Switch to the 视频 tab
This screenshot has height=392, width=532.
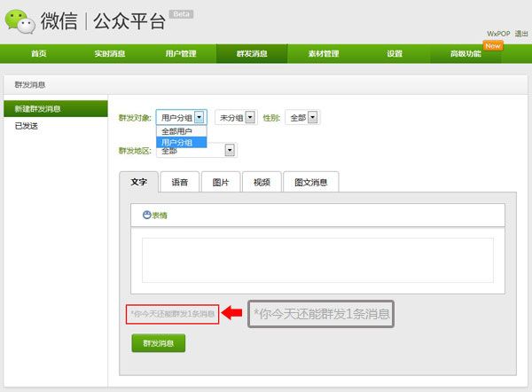(262, 183)
